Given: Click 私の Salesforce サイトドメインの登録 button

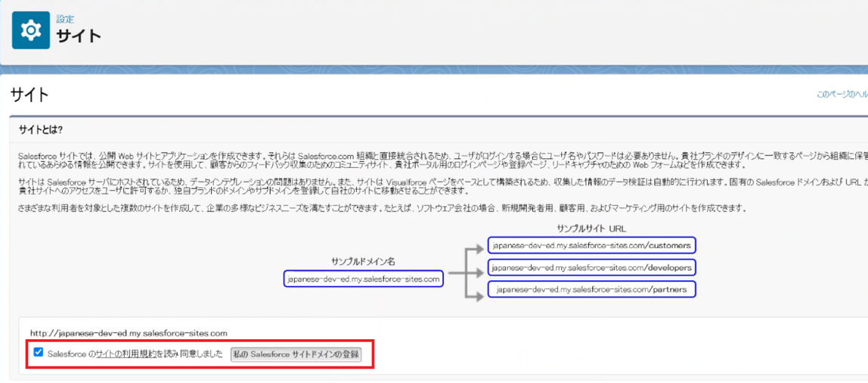Looking at the screenshot, I should [296, 354].
